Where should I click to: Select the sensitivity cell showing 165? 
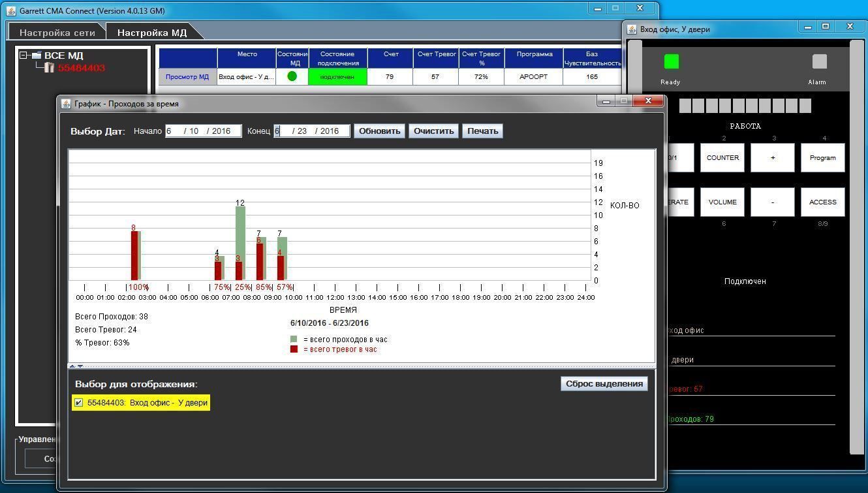(x=592, y=77)
